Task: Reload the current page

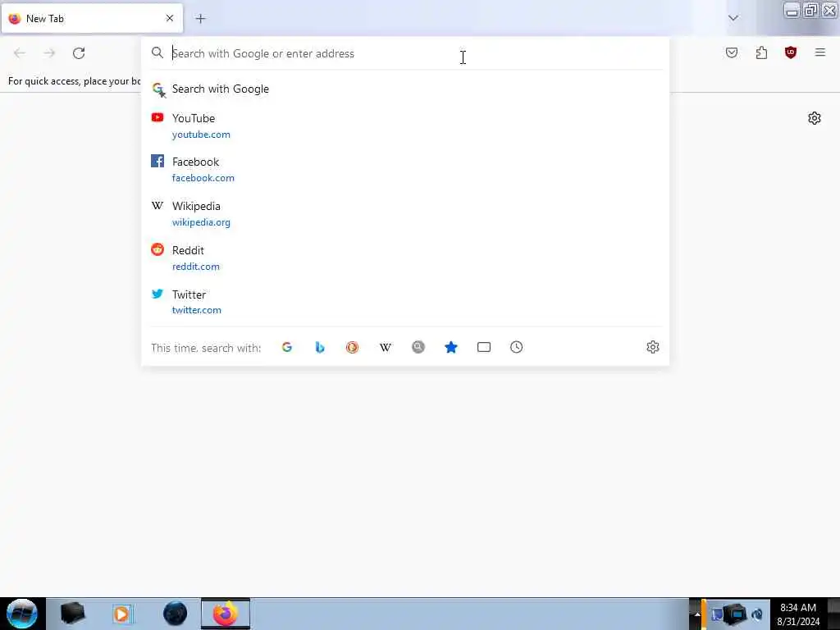Action: 79,53
